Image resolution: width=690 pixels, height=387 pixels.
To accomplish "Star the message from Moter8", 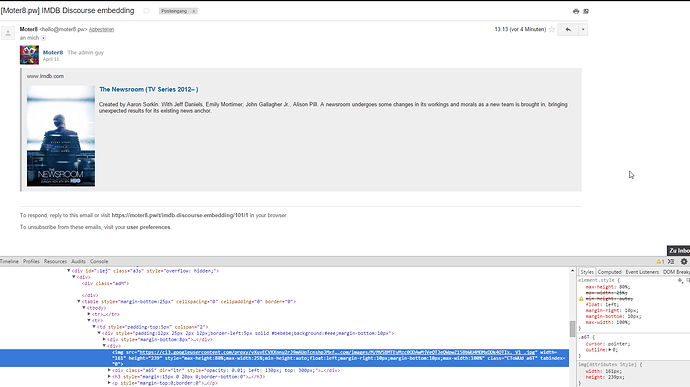I will tap(551, 29).
